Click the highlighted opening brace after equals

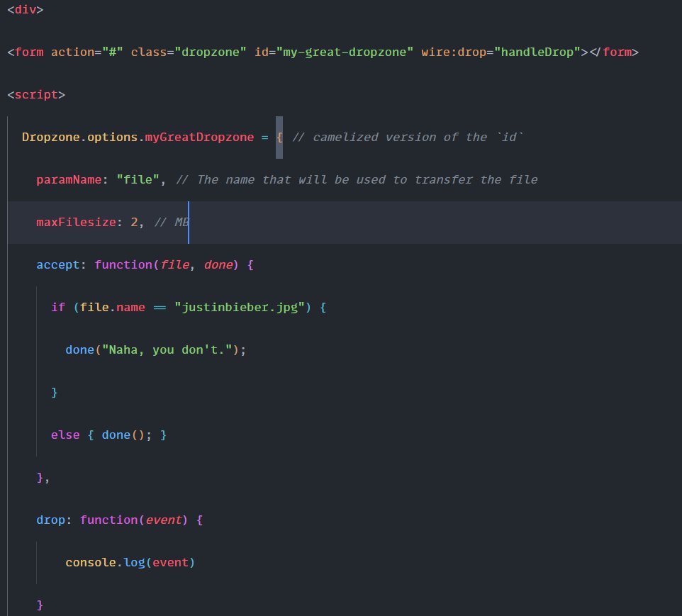[279, 138]
